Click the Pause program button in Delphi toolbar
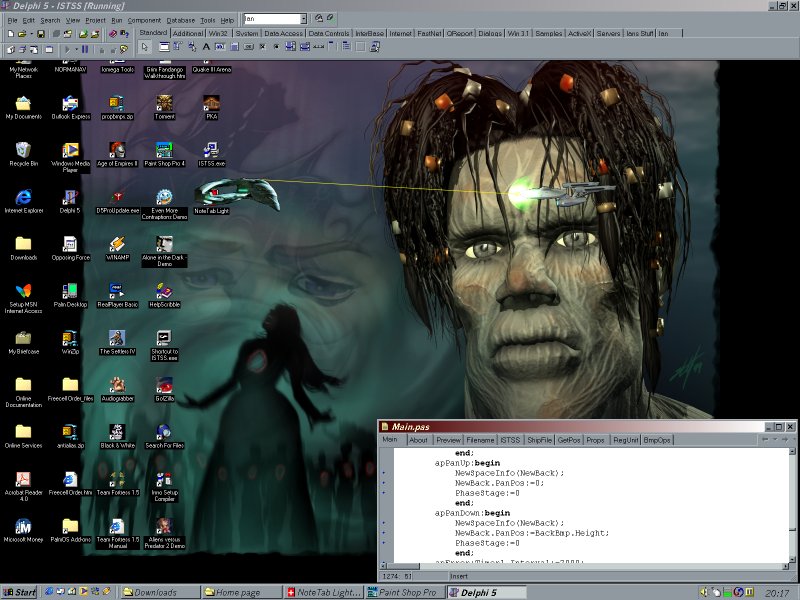 tap(85, 49)
